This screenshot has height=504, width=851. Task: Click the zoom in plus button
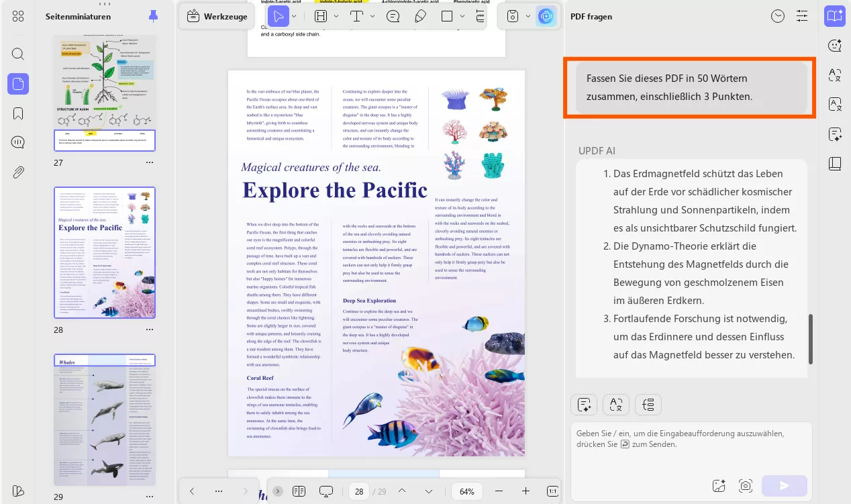[x=525, y=491]
